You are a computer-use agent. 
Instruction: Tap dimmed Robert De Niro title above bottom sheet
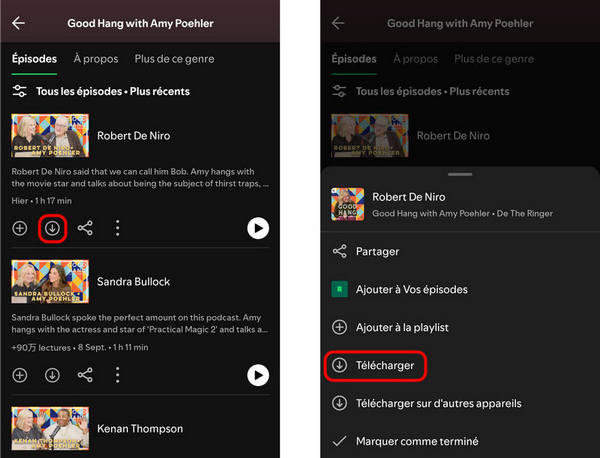click(453, 136)
